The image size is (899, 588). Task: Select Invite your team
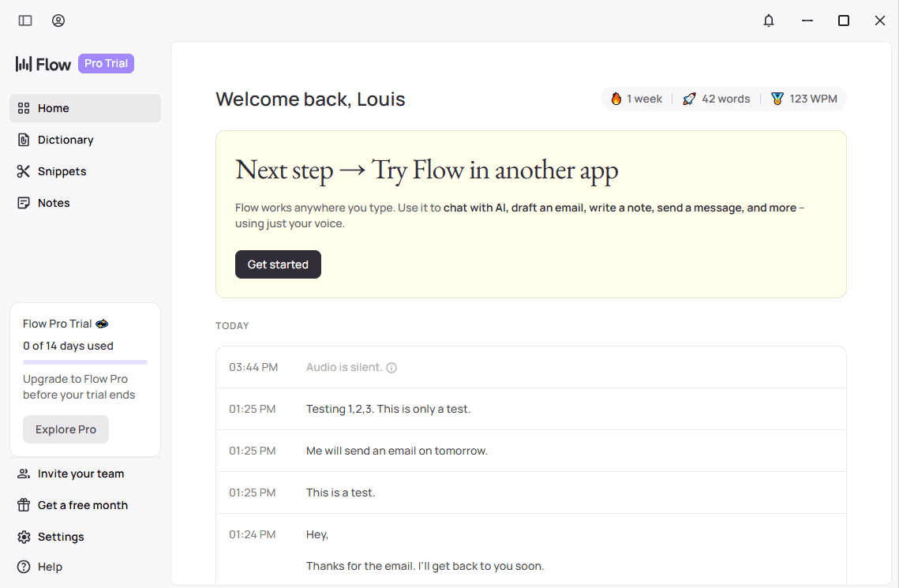pos(81,474)
